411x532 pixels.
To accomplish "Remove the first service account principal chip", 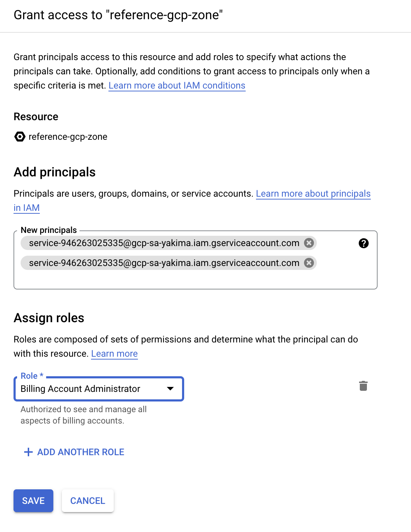I will click(x=309, y=243).
